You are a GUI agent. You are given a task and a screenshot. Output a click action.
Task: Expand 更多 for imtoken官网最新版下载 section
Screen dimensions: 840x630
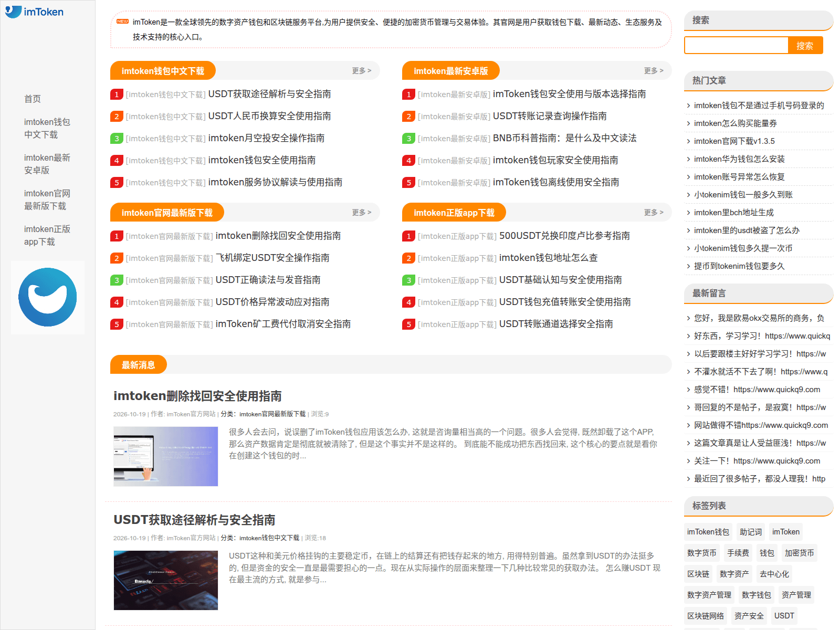[x=362, y=213]
